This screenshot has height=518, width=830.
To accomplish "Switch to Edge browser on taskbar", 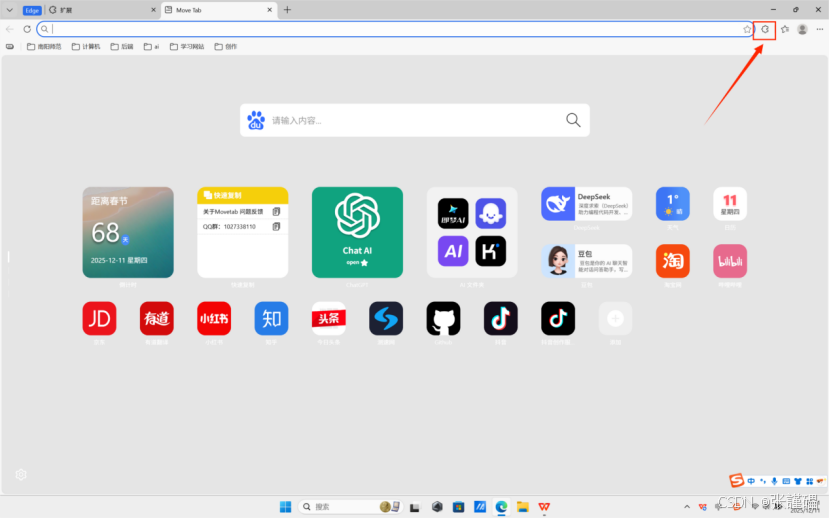I will pos(501,507).
